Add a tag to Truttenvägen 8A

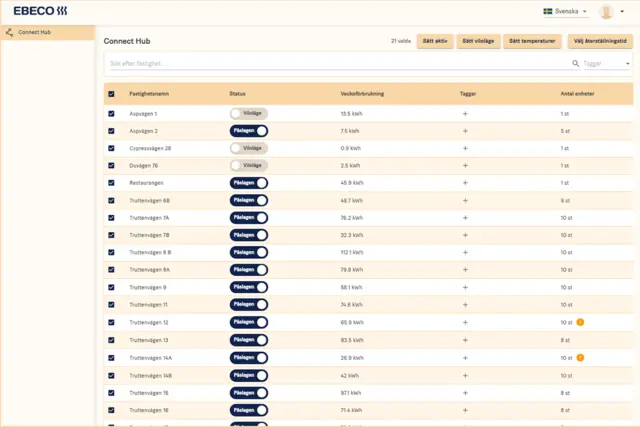465,270
